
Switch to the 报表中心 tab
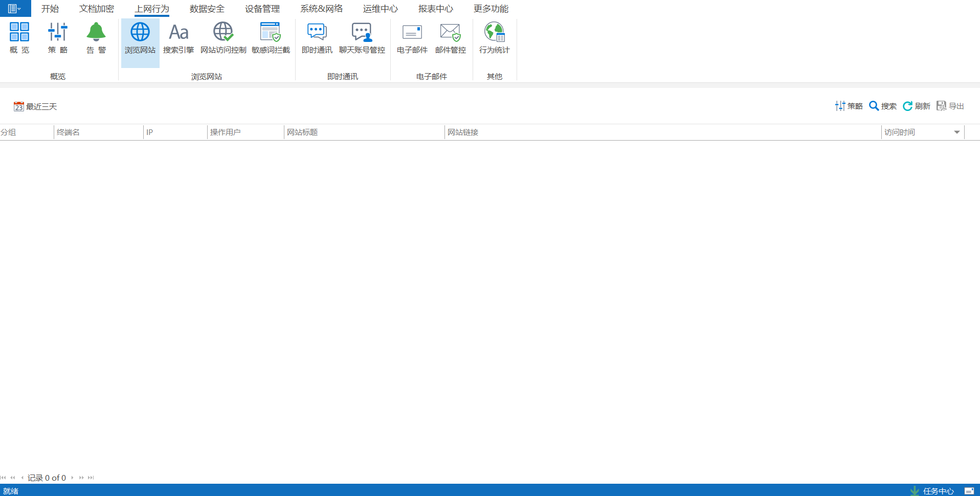435,9
